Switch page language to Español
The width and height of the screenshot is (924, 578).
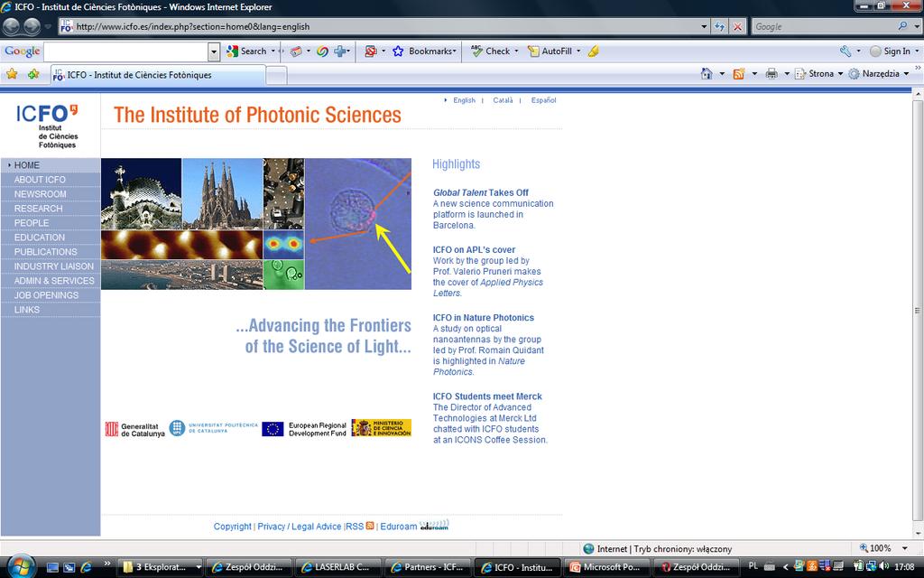[543, 100]
